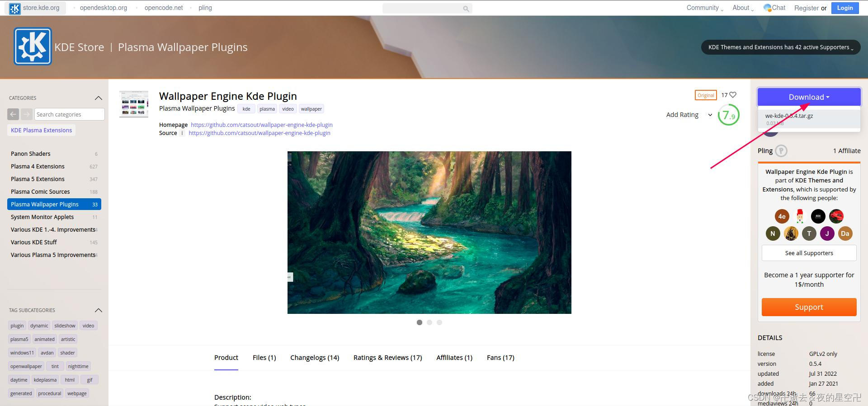Viewport: 868px width, 406px height.
Task: Click the kde tag beside product category
Action: [x=246, y=109]
